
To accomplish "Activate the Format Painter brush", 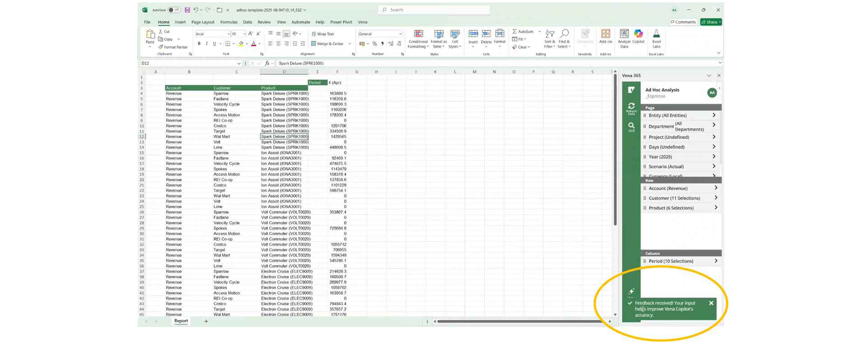I will click(160, 47).
